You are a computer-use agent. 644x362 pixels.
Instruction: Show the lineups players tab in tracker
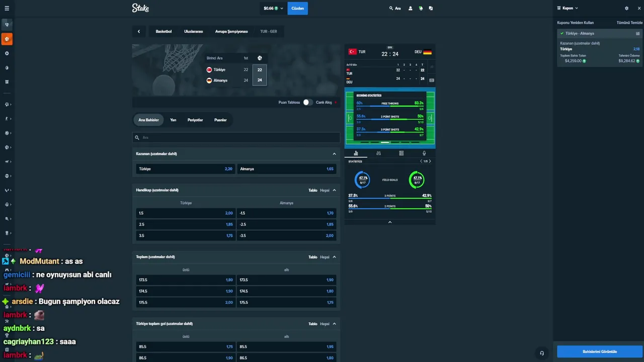click(x=378, y=153)
